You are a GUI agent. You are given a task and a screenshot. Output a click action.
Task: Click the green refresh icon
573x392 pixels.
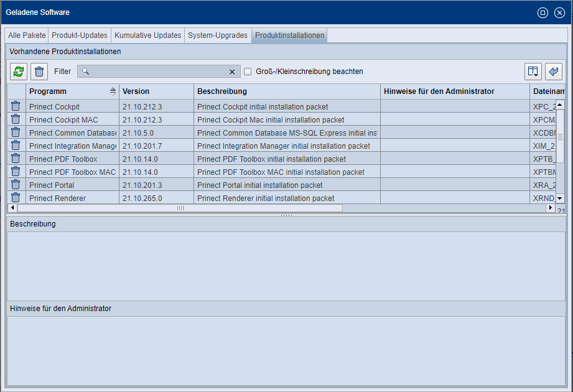[x=19, y=71]
